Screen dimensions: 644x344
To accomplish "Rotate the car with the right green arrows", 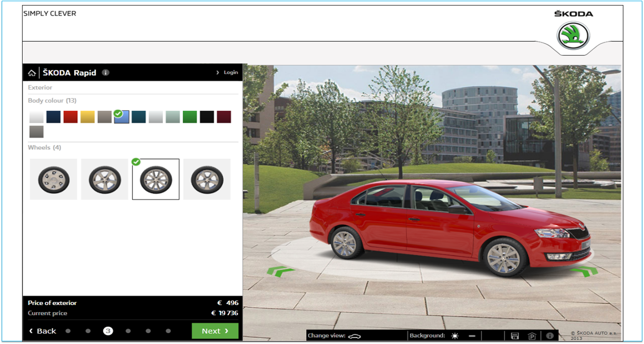I will (585, 271).
